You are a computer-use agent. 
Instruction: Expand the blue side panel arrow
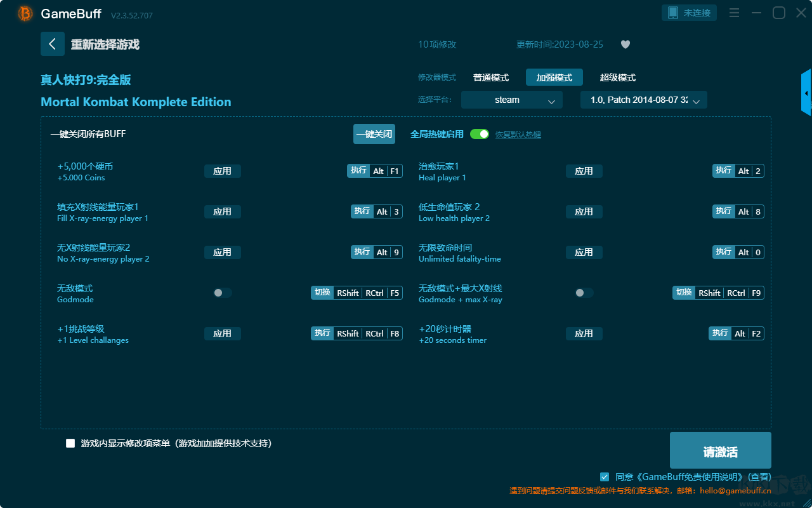point(806,93)
